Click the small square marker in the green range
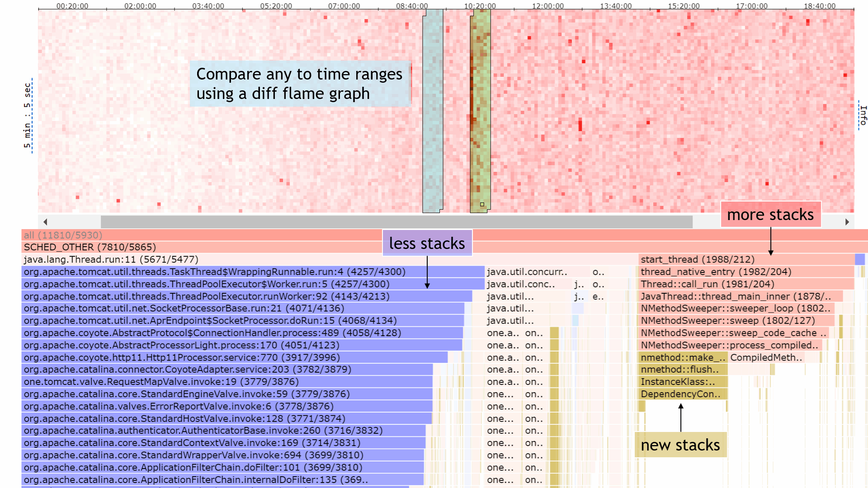Screen dimensions: 868x488 tap(482, 205)
